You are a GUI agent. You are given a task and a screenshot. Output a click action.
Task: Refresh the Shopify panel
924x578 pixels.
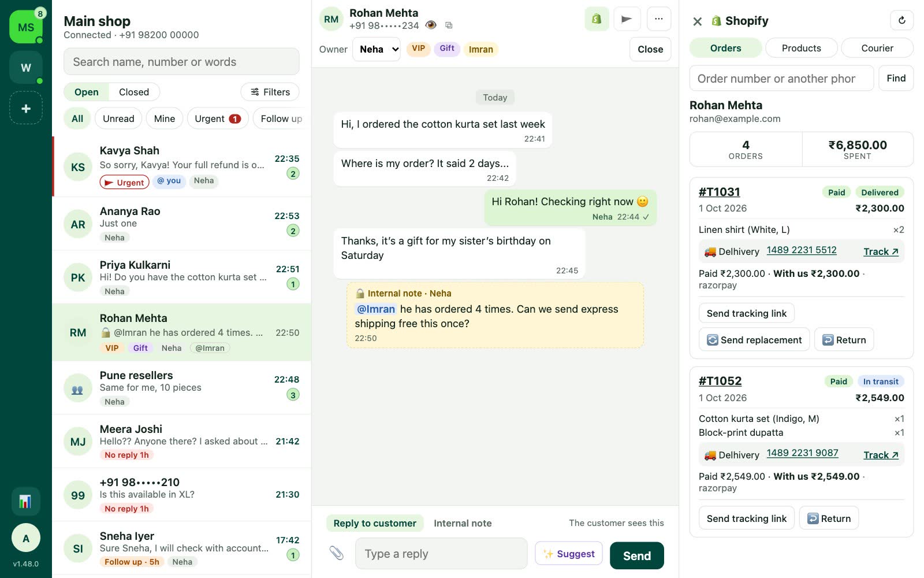[901, 21]
